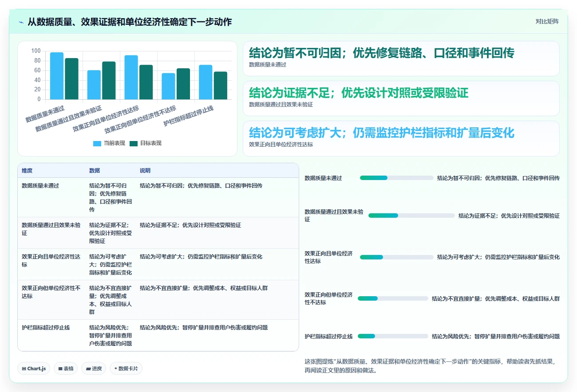The width and height of the screenshot is (577, 392).
Task: Click the 结论为风险优先 description cell in table
Action: (x=204, y=327)
